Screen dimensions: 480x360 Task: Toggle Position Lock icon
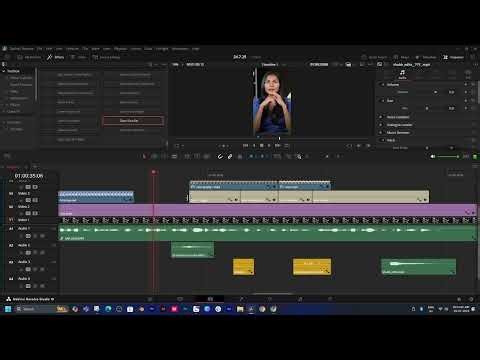(240, 156)
